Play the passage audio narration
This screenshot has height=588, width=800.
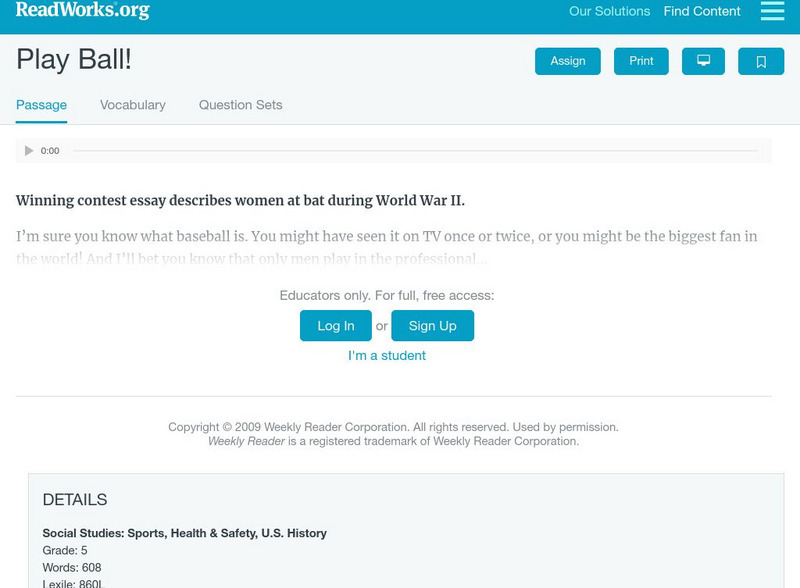[x=28, y=150]
